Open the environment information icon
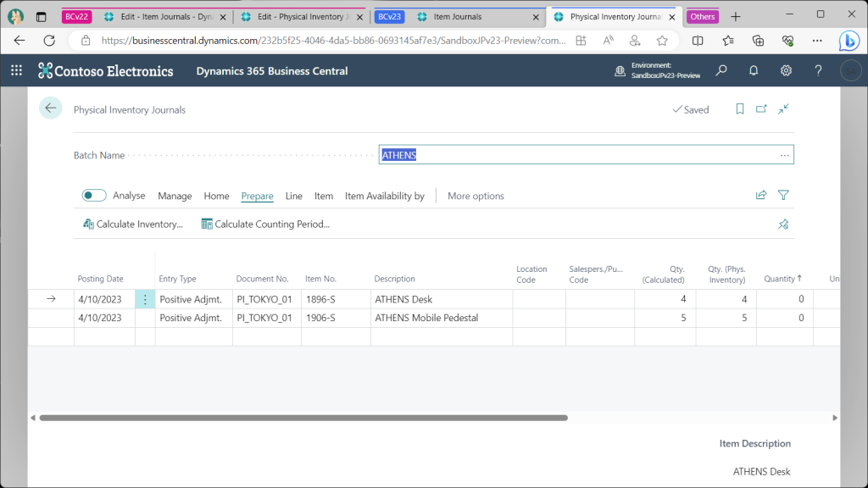The image size is (868, 488). (620, 71)
